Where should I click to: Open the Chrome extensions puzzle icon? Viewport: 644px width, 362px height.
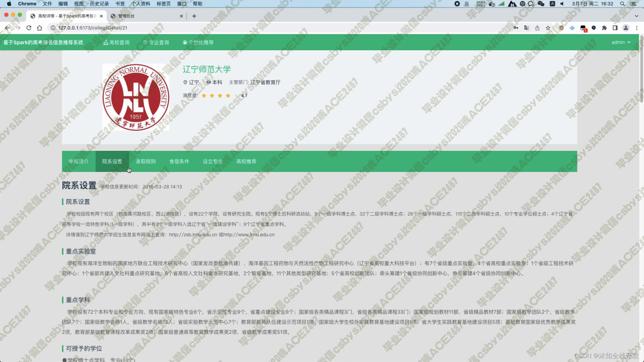tap(604, 28)
